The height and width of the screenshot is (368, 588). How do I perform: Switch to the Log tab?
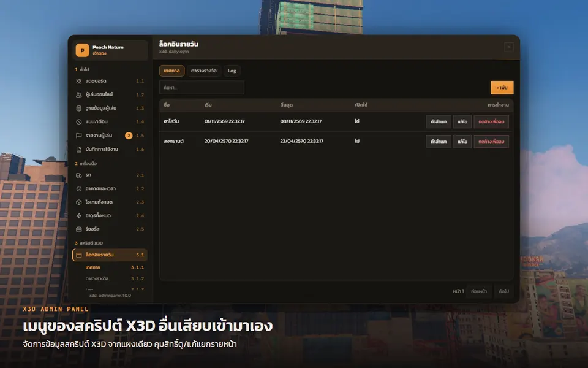(232, 71)
